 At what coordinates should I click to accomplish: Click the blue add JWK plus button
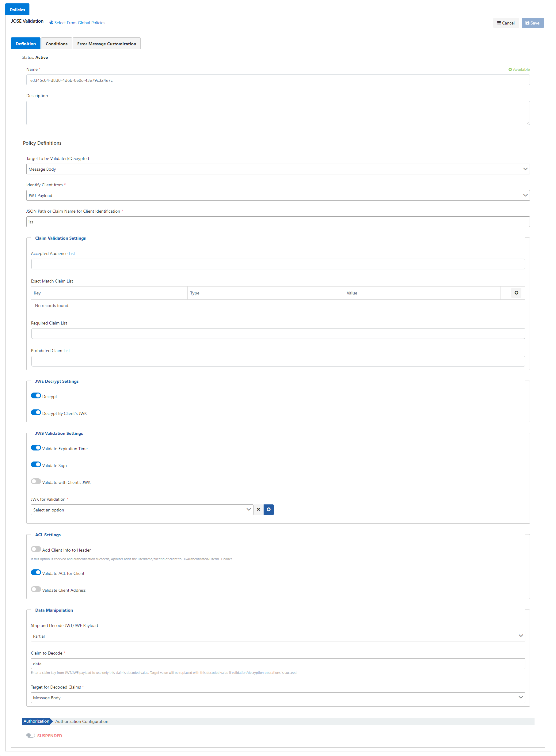[268, 509]
